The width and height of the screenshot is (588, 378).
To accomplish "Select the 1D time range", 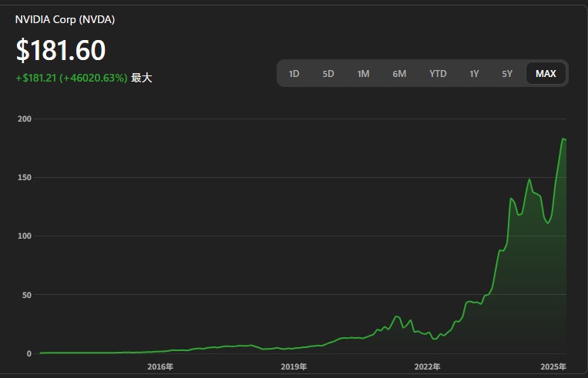I will click(x=294, y=74).
